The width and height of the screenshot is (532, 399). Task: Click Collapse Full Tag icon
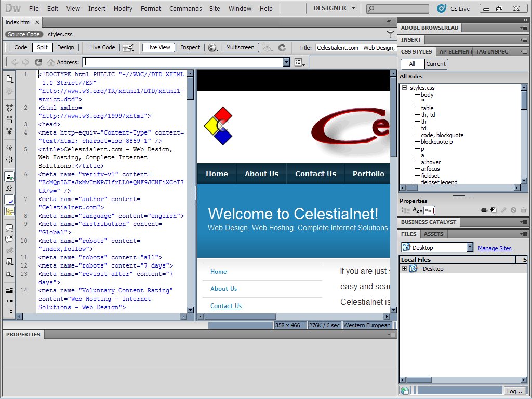coord(9,108)
